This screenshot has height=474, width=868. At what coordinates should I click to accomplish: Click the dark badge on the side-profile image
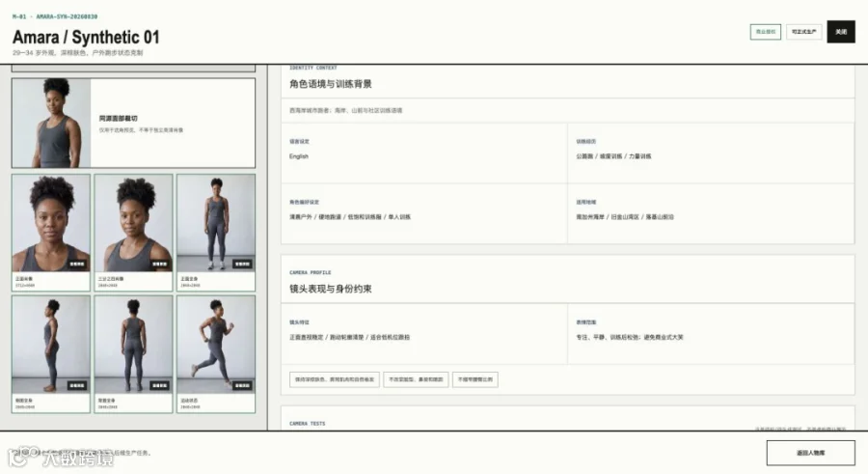click(x=77, y=385)
